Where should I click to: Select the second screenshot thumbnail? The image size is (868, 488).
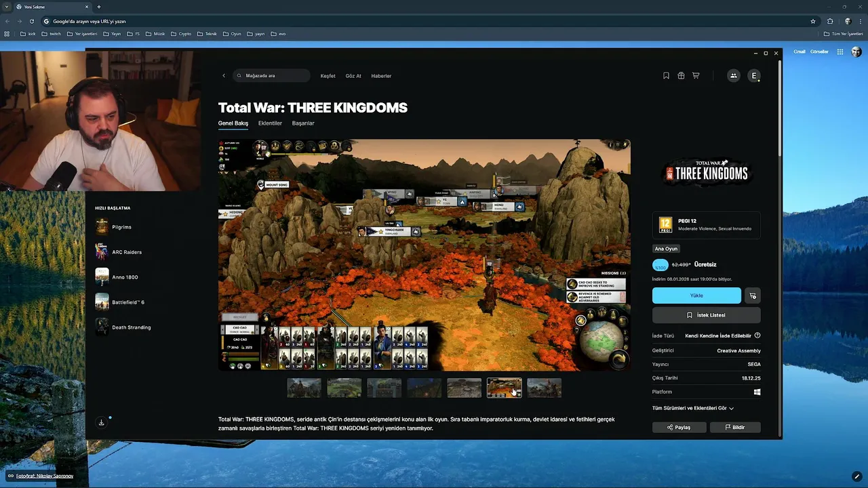[x=344, y=388]
